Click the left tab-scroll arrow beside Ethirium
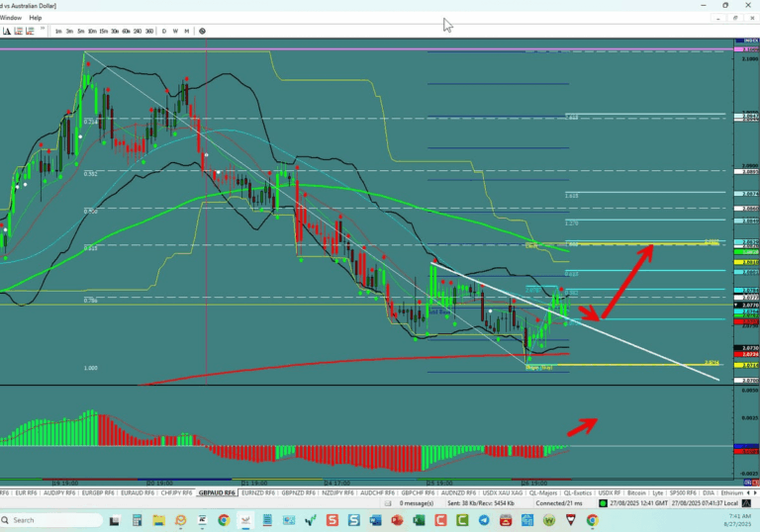This screenshot has height=532, width=760. coord(748,492)
